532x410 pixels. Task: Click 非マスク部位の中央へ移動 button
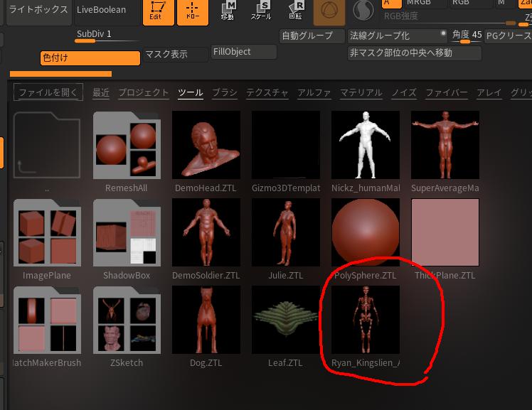coord(414,53)
